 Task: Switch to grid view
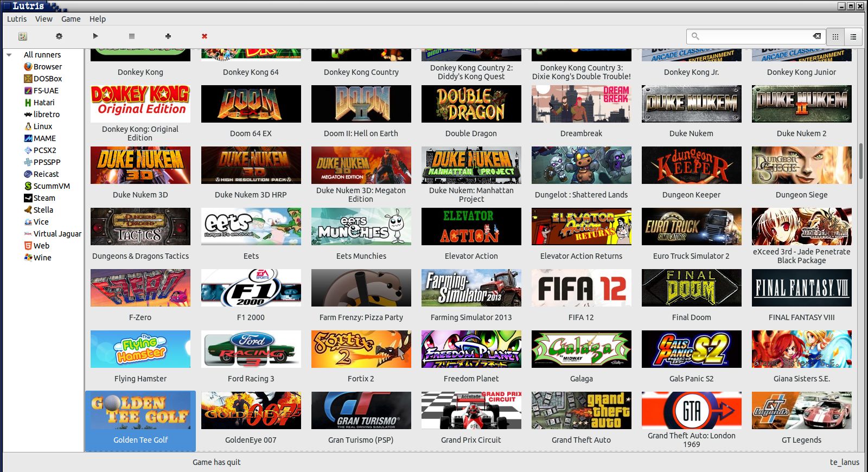(835, 36)
